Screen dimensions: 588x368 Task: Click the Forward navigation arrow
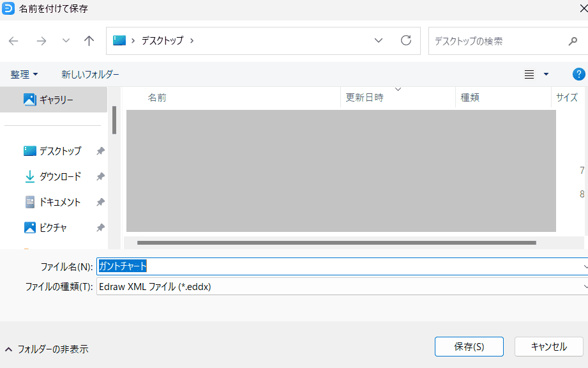(x=41, y=41)
